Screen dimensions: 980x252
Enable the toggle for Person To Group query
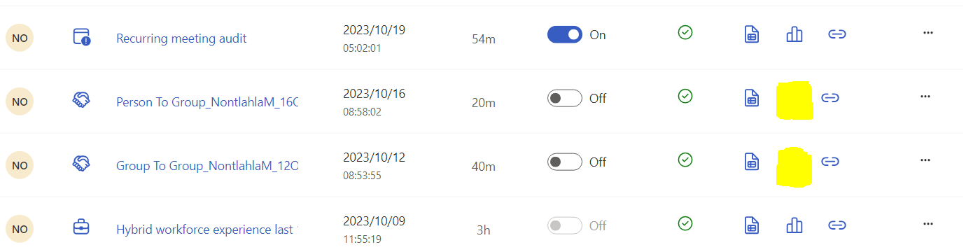tap(565, 98)
